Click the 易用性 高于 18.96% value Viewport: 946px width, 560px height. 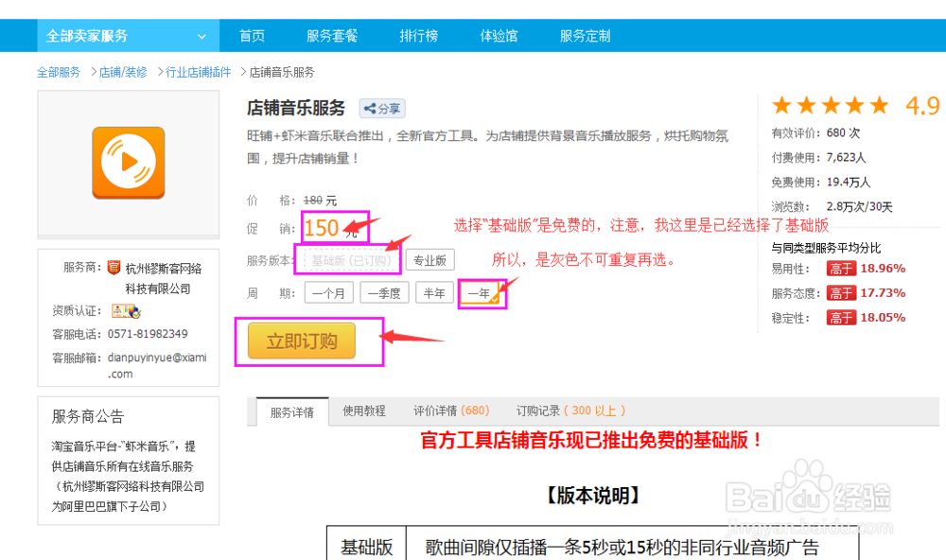(x=867, y=269)
